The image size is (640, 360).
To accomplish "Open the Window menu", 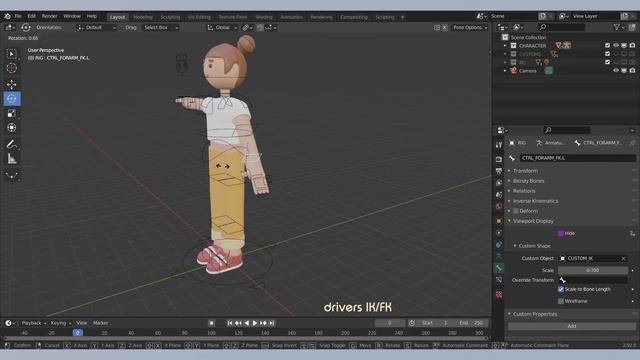I will [x=72, y=16].
